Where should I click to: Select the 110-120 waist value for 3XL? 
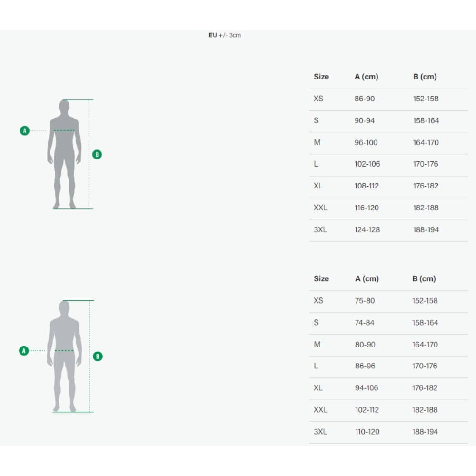tap(367, 432)
